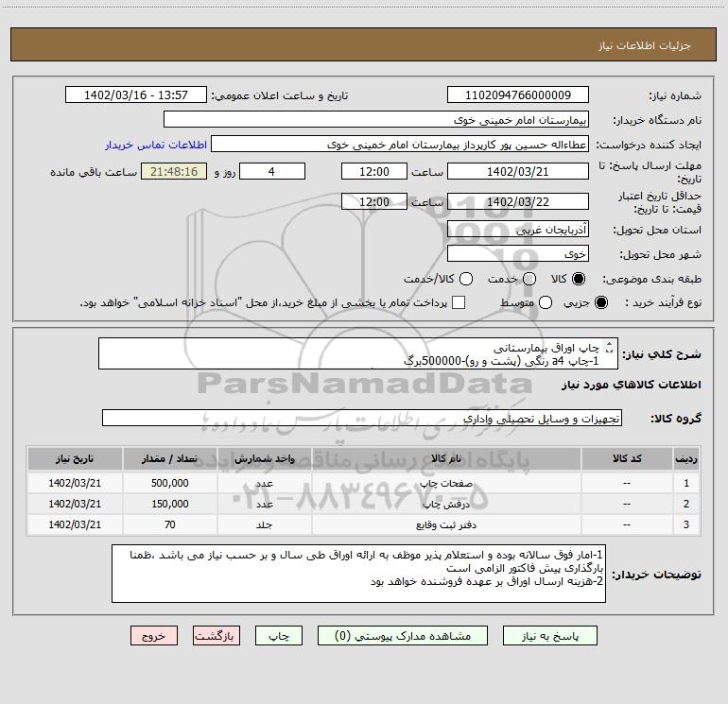Select the 'کالا' radio button
Viewport: 728px width, 704px height.
[x=579, y=279]
